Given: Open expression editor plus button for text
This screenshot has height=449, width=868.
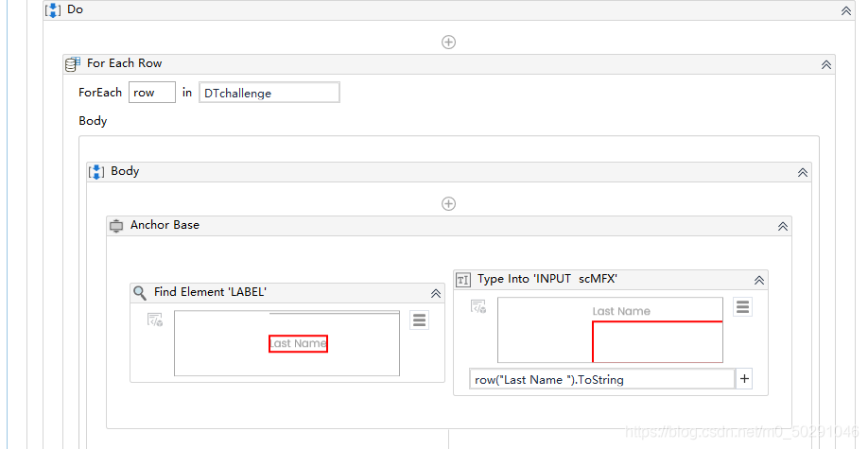Looking at the screenshot, I should click(744, 379).
